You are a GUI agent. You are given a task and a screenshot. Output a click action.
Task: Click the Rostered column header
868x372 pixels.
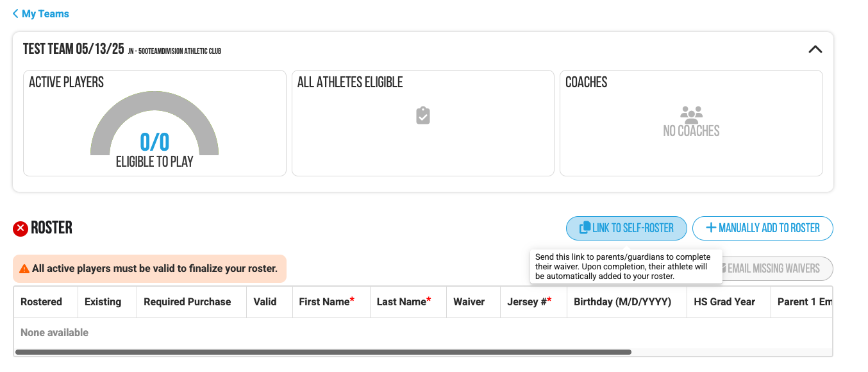click(42, 301)
